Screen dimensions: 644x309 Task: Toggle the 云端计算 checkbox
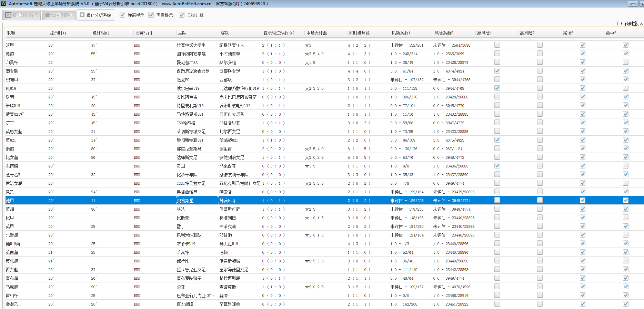pyautogui.click(x=182, y=15)
